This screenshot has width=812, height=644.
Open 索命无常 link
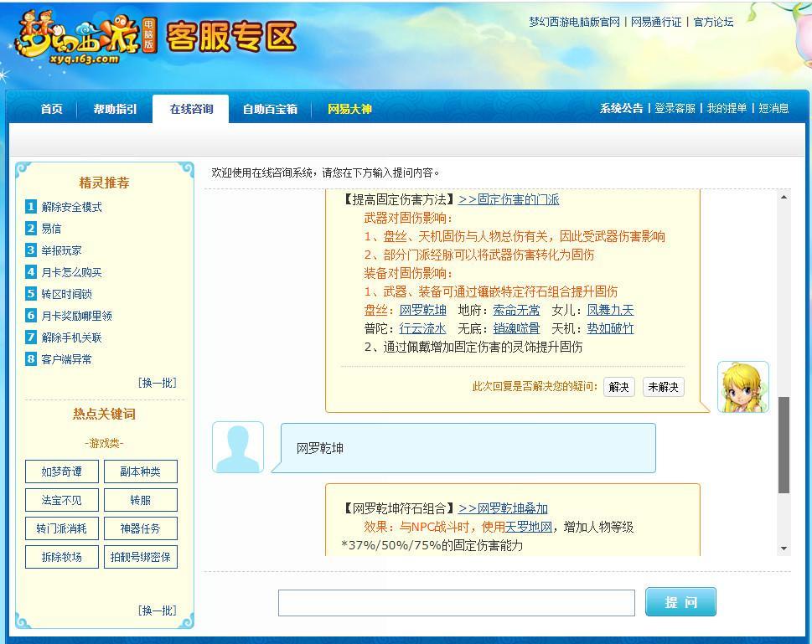[x=516, y=310]
